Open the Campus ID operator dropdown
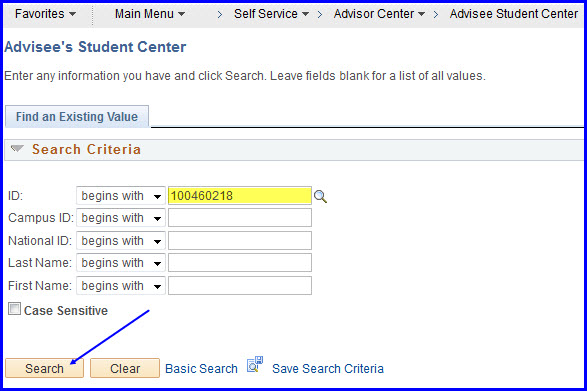587x391 pixels. point(121,218)
